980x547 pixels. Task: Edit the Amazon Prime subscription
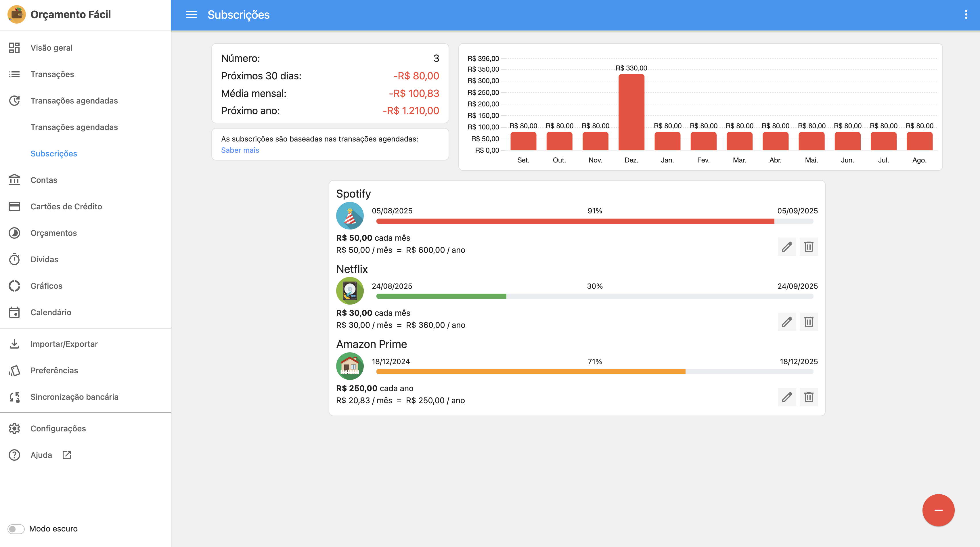pos(787,397)
